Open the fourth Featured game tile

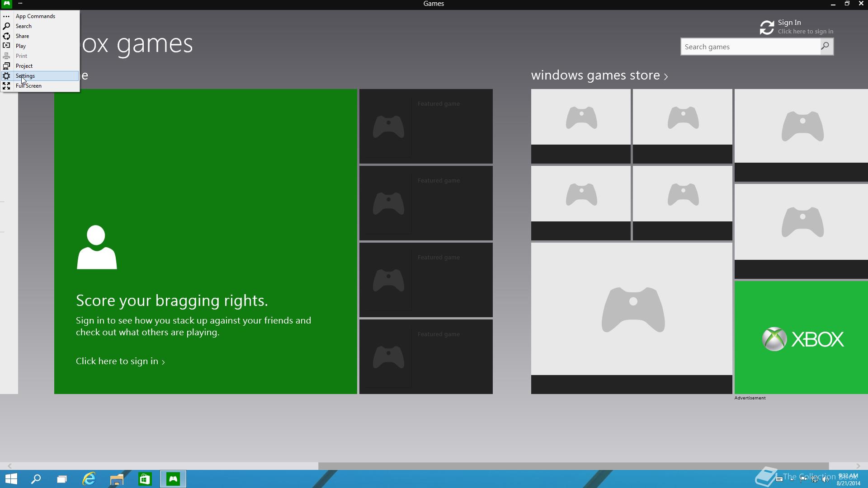[x=426, y=357]
